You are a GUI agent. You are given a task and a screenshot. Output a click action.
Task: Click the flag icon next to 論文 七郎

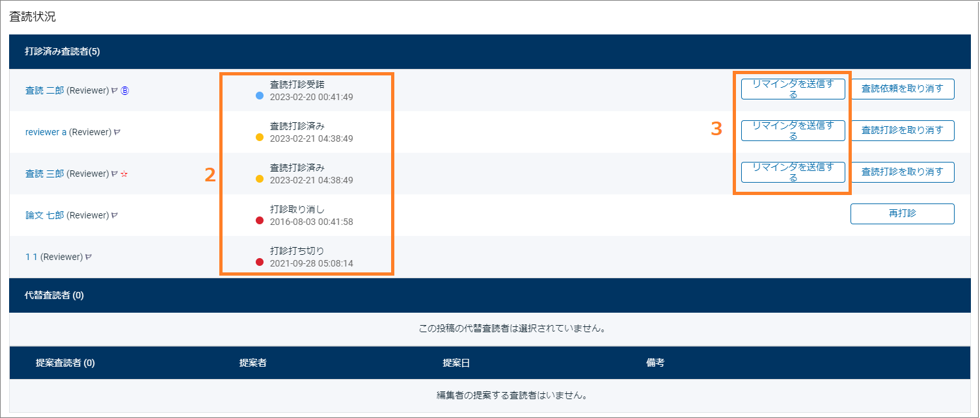coord(115,215)
